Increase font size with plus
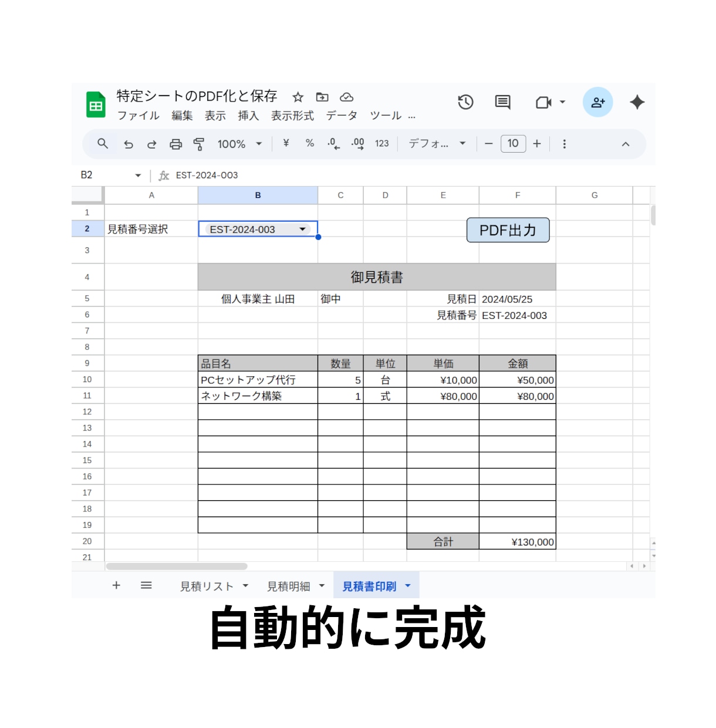 coord(537,143)
